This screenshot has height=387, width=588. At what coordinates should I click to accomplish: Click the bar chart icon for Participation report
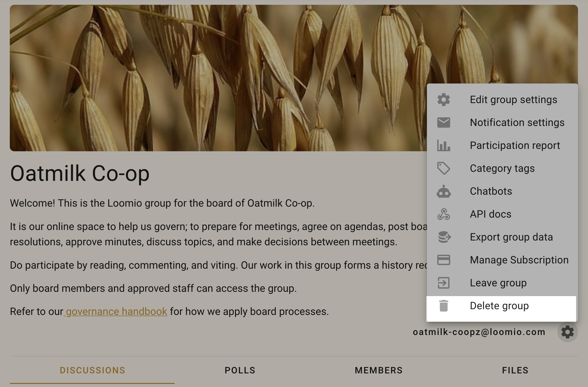(443, 146)
